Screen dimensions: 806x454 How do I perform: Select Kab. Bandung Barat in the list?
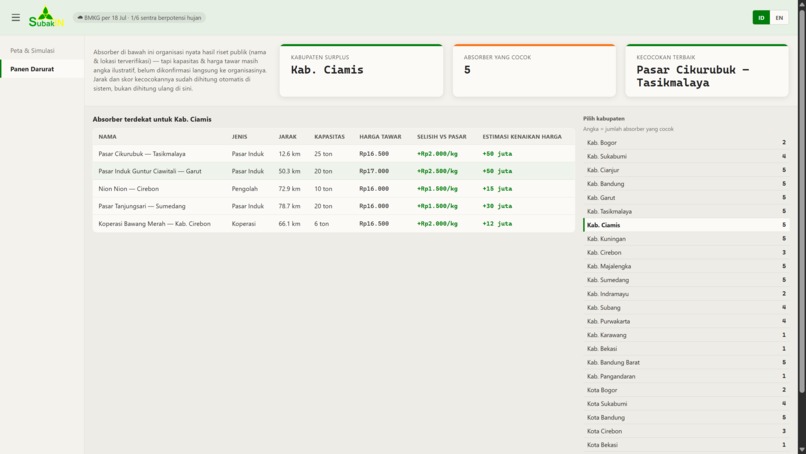(x=686, y=362)
